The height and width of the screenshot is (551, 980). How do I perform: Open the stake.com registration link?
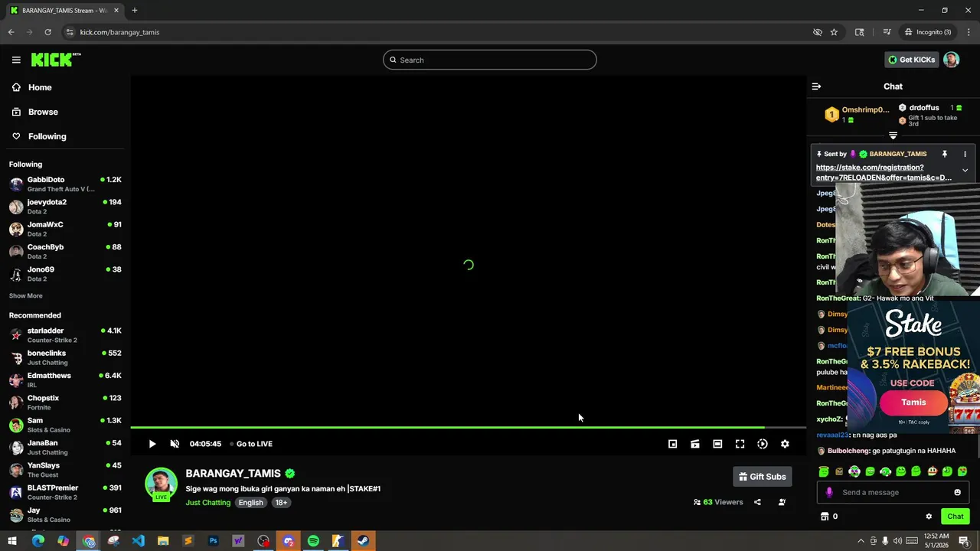(884, 172)
